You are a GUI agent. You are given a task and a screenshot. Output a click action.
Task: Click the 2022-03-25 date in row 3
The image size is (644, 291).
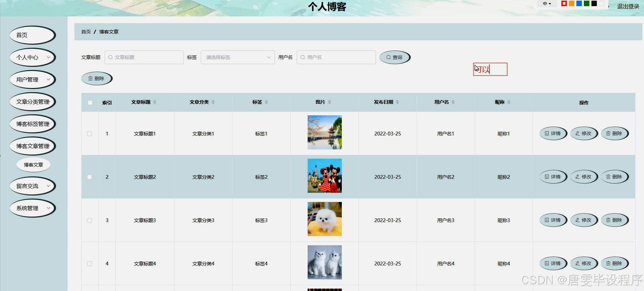(387, 220)
